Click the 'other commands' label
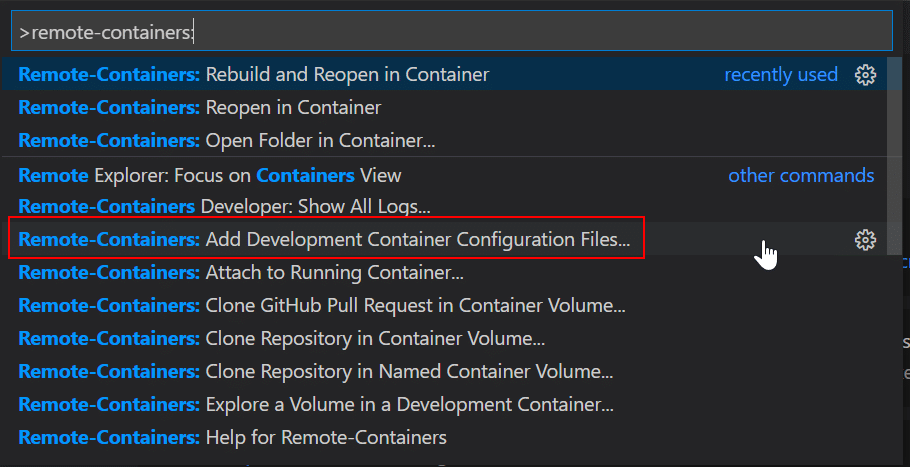 pos(801,175)
